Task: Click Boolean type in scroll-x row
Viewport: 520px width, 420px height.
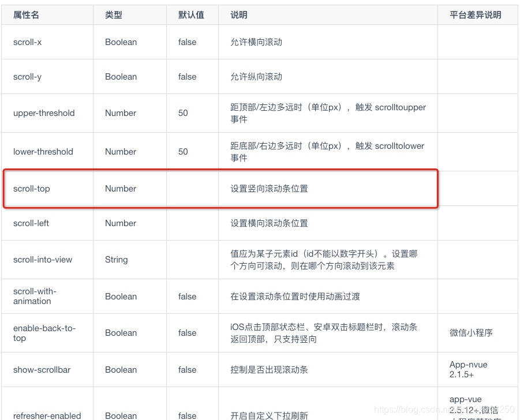Action: (121, 42)
